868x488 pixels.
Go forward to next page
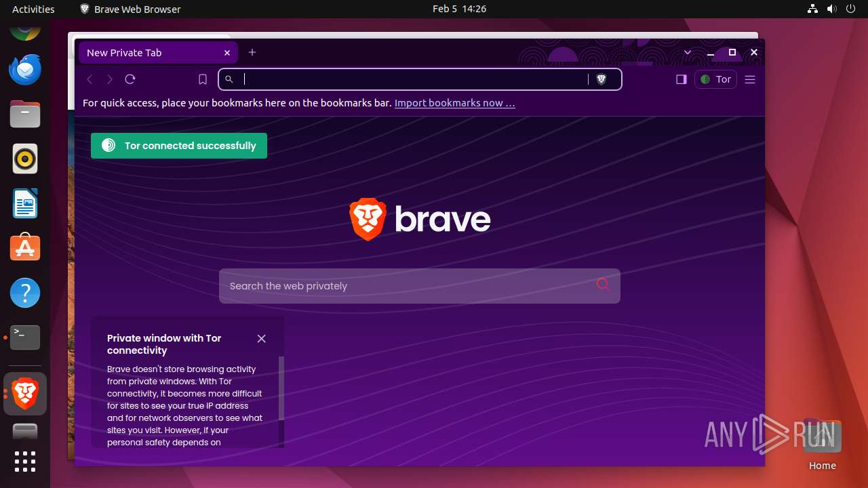coord(110,79)
